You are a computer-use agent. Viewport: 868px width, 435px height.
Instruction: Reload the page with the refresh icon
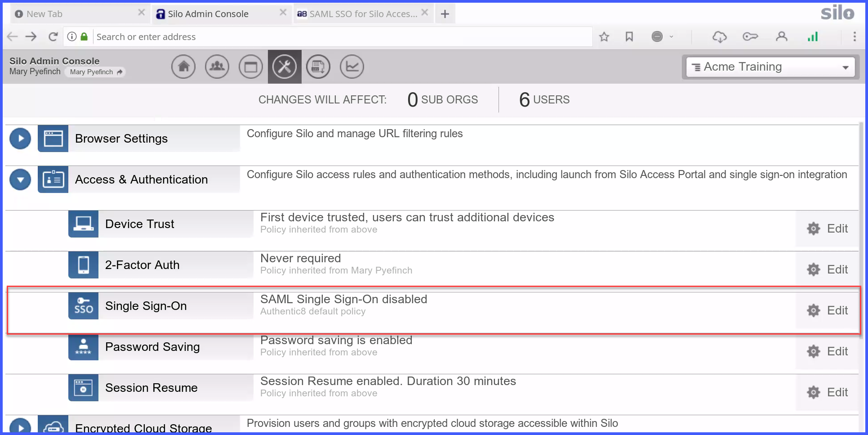point(53,37)
